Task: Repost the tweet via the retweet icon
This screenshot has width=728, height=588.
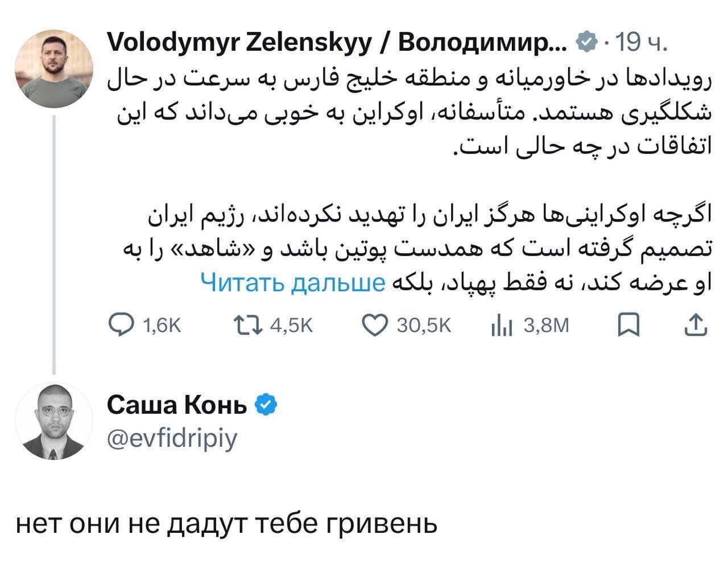Action: (x=247, y=325)
